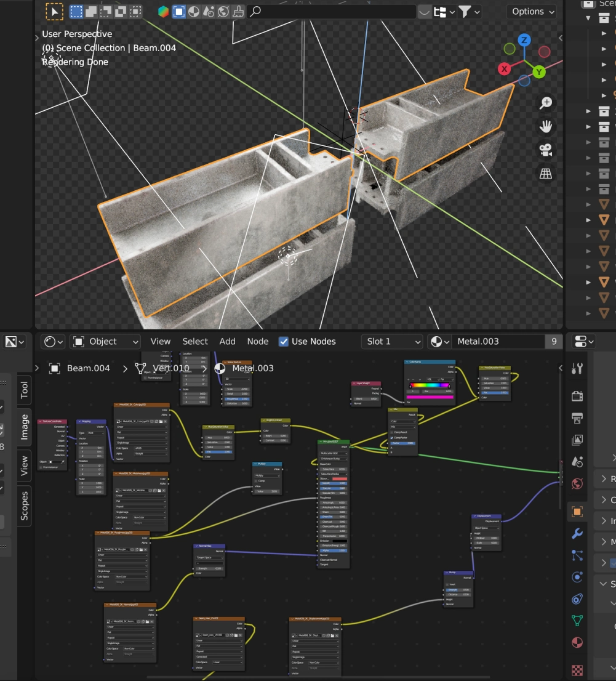The image size is (616, 681).
Task: Click the search field in viewport header
Action: pyautogui.click(x=332, y=12)
